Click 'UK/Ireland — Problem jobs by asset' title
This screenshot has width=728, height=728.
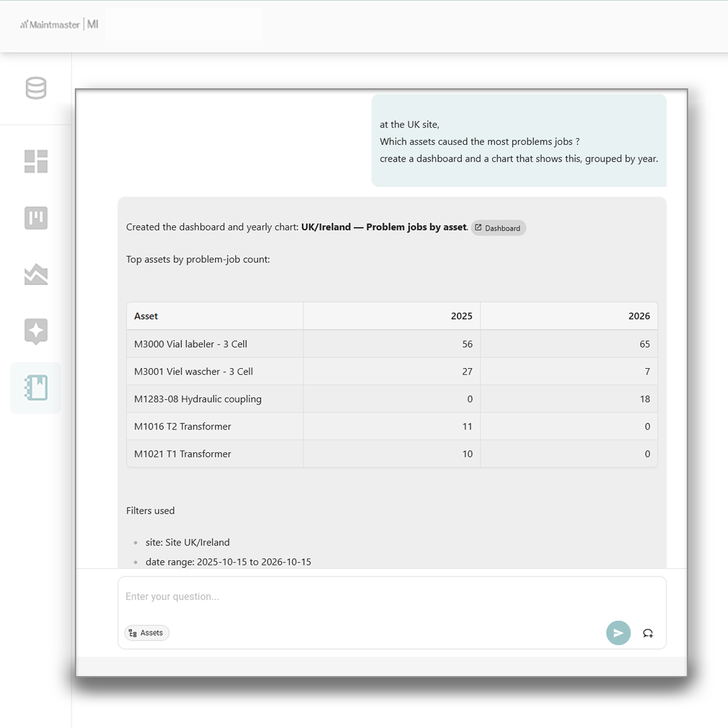384,227
